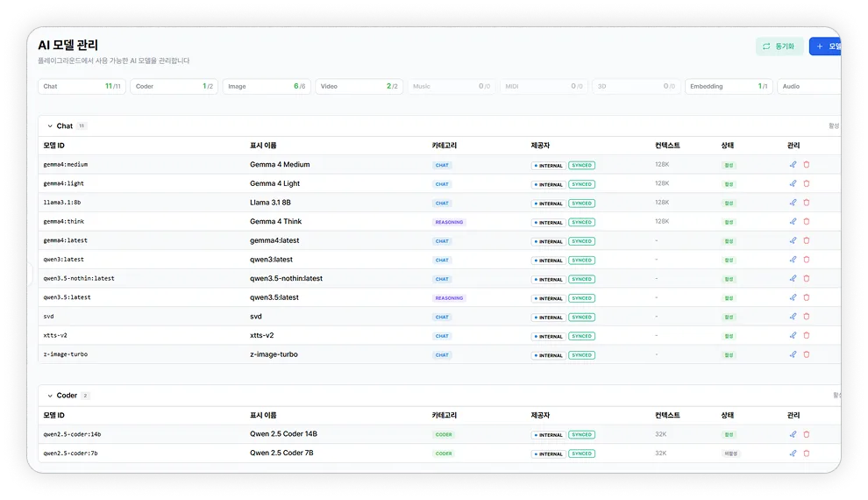Filter by Audio category

coord(808,86)
